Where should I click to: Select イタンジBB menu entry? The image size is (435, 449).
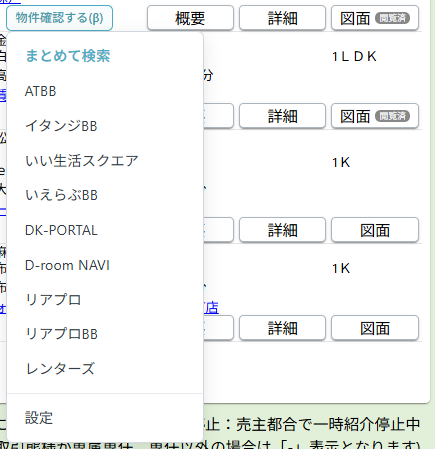61,126
